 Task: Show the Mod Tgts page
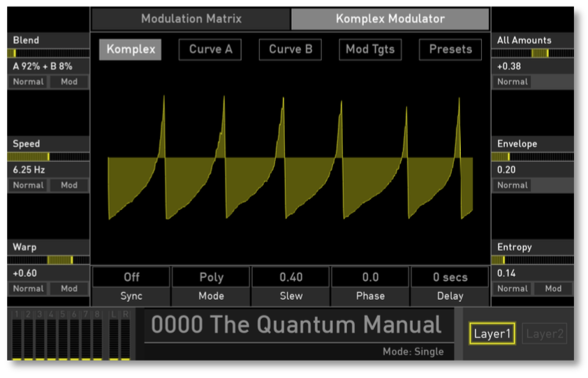point(370,50)
